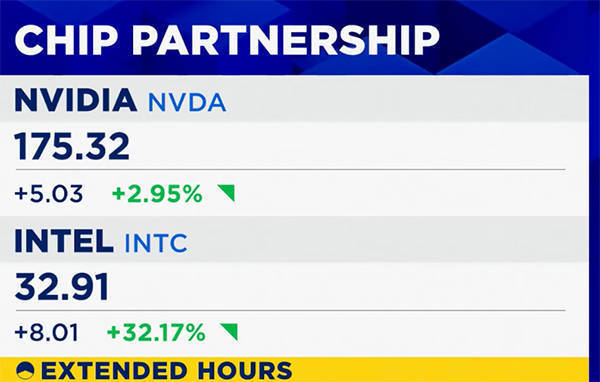Select the INTEL company name
Image resolution: width=600 pixels, height=382 pixels.
[64, 241]
